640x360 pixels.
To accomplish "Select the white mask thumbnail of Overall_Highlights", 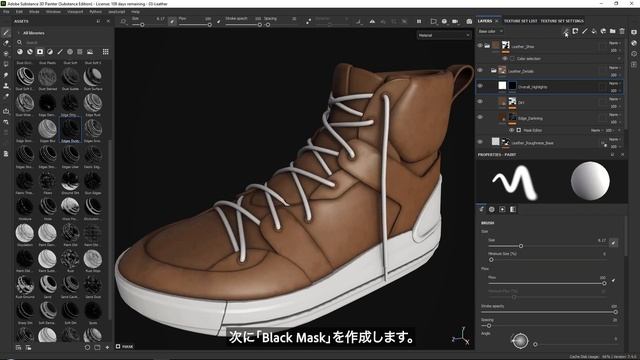I will (x=502, y=85).
